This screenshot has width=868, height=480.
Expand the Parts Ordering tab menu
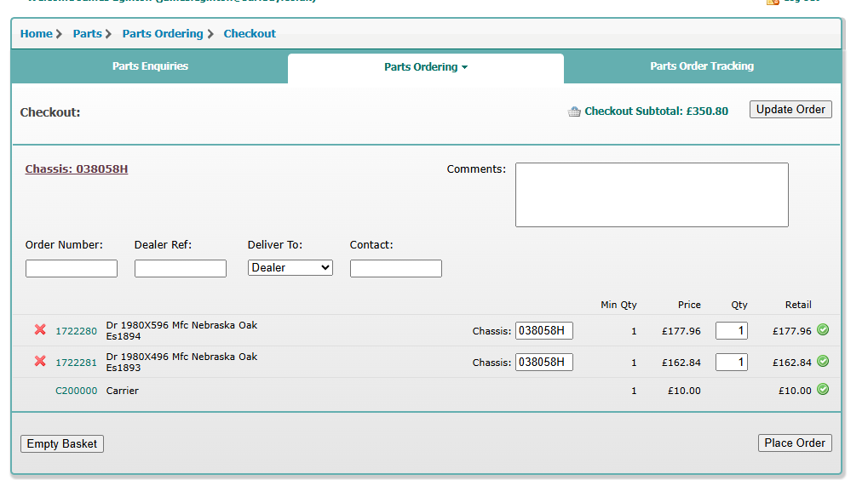(425, 67)
